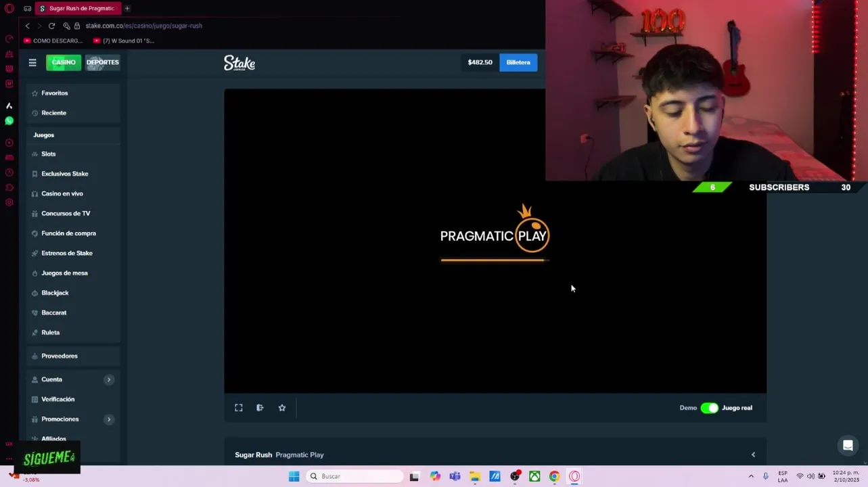This screenshot has height=487, width=868.
Task: Reload the current page
Action: pos(51,26)
